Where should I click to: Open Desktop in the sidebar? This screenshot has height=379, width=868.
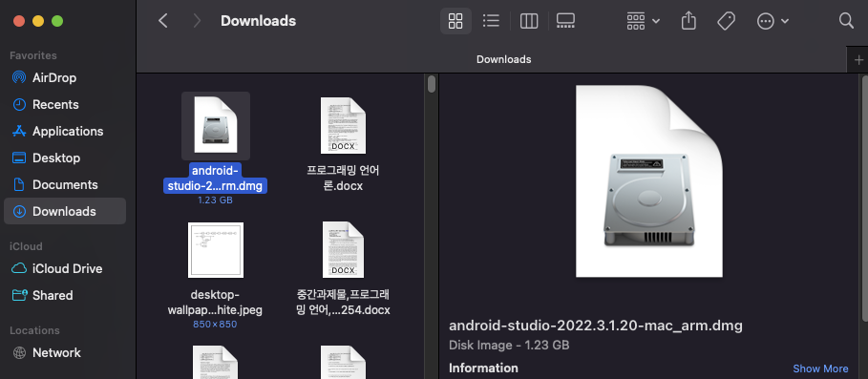(x=65, y=158)
